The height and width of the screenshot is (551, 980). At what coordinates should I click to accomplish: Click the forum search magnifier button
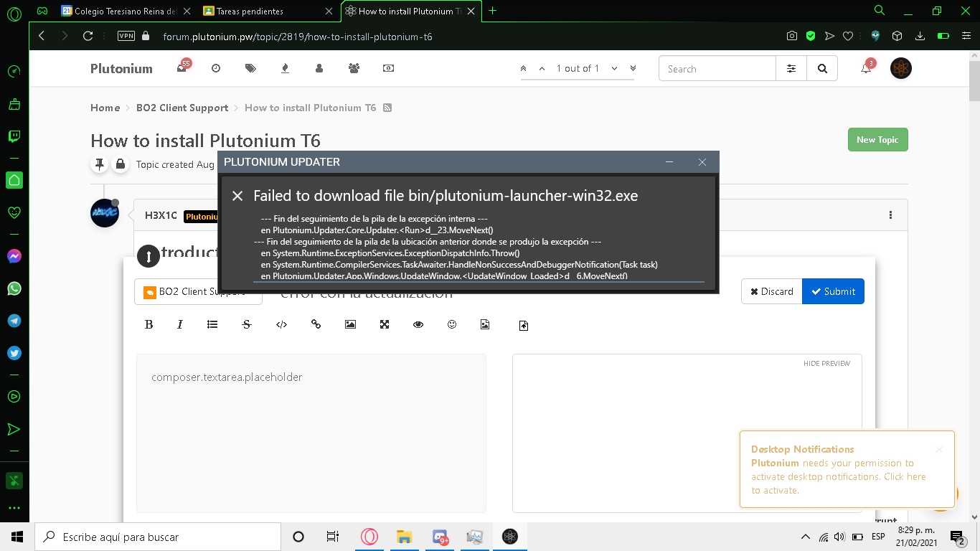[x=822, y=69]
